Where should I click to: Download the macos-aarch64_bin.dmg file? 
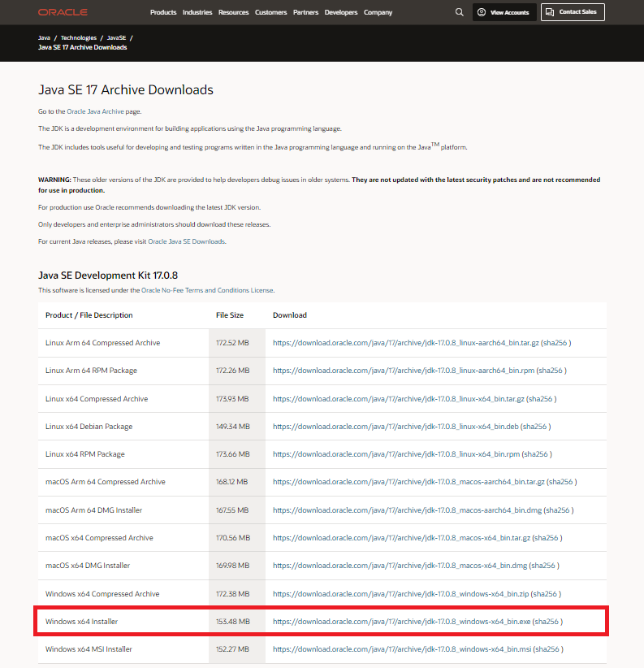408,510
